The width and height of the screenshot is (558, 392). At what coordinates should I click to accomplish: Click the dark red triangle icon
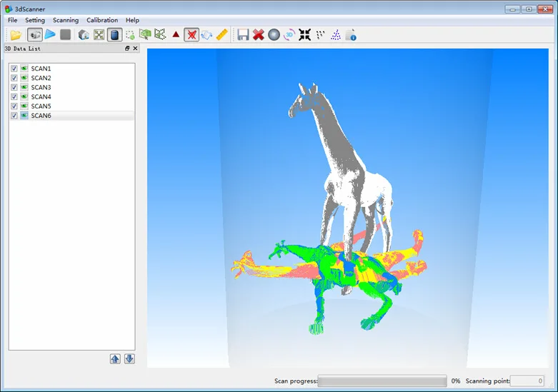(x=176, y=34)
